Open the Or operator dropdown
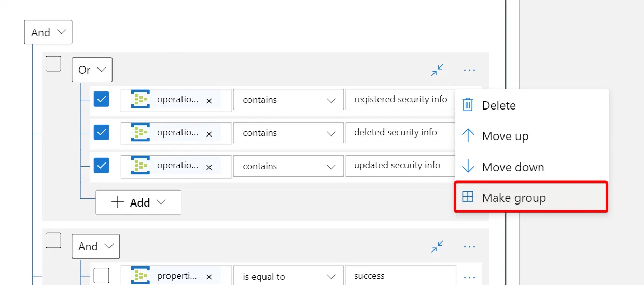 (92, 70)
